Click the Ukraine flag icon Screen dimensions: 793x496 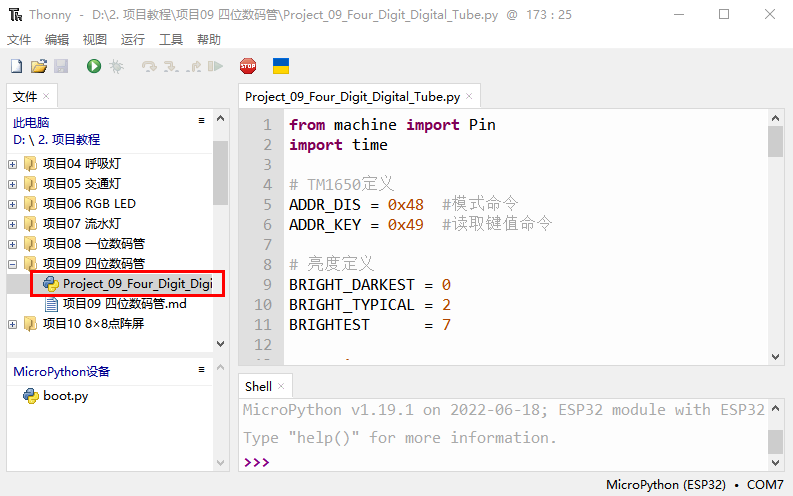281,66
